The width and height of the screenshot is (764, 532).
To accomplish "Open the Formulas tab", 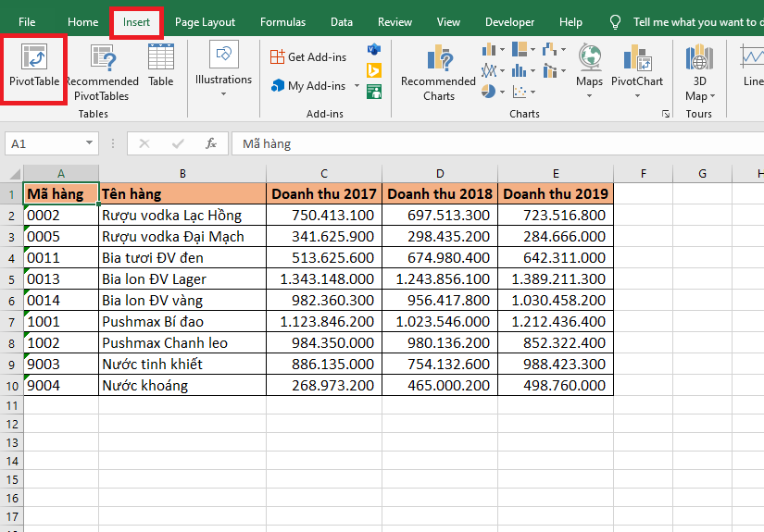I will pos(282,22).
